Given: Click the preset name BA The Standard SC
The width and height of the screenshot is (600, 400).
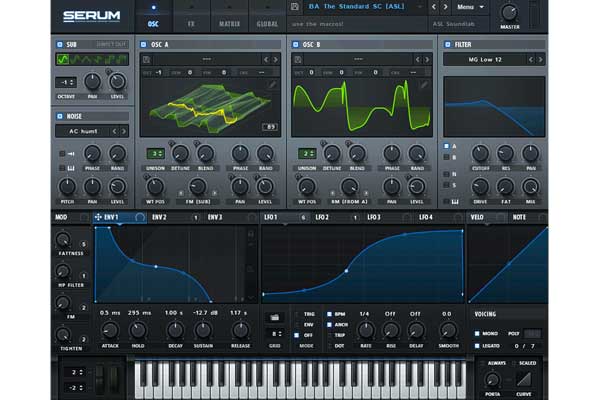Looking at the screenshot, I should [356, 7].
